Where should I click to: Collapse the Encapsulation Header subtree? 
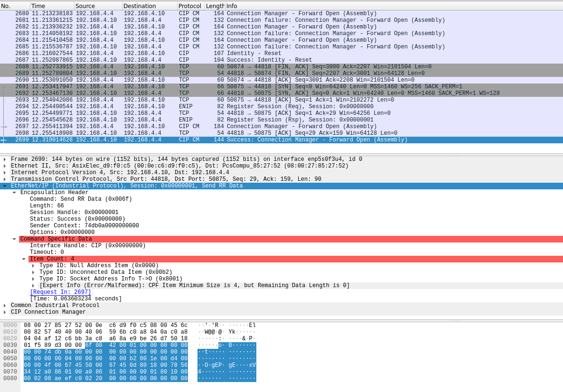click(14, 192)
